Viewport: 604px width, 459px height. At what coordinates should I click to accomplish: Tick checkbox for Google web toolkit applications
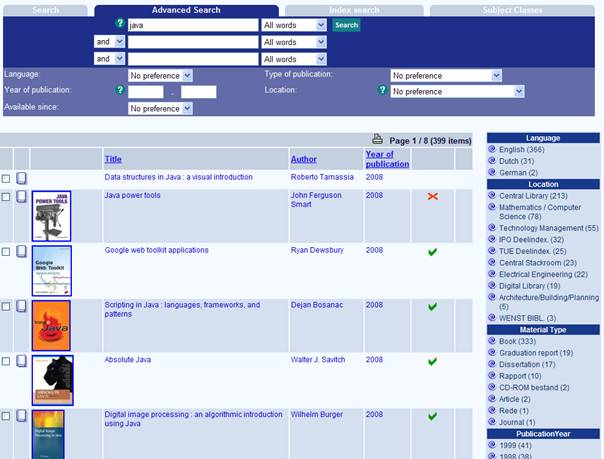tap(6, 252)
